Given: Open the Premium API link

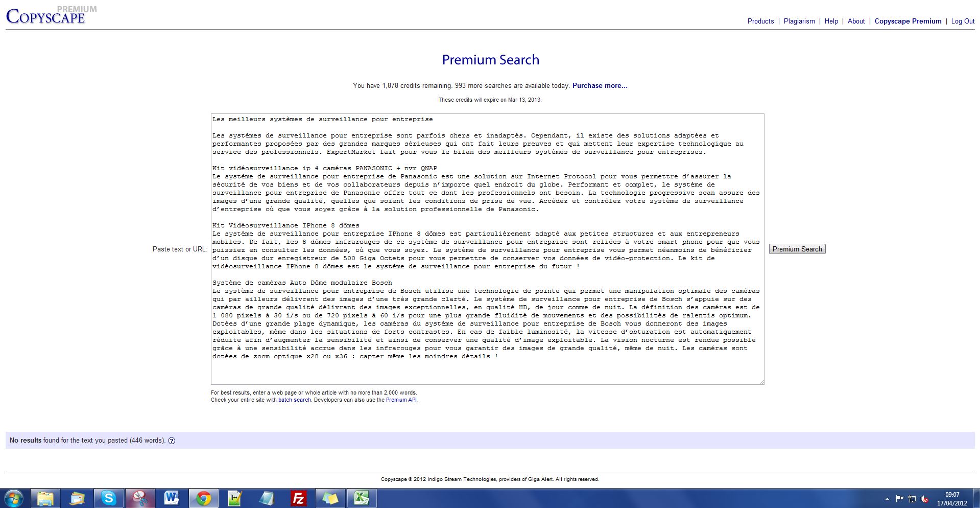Looking at the screenshot, I should pos(401,400).
